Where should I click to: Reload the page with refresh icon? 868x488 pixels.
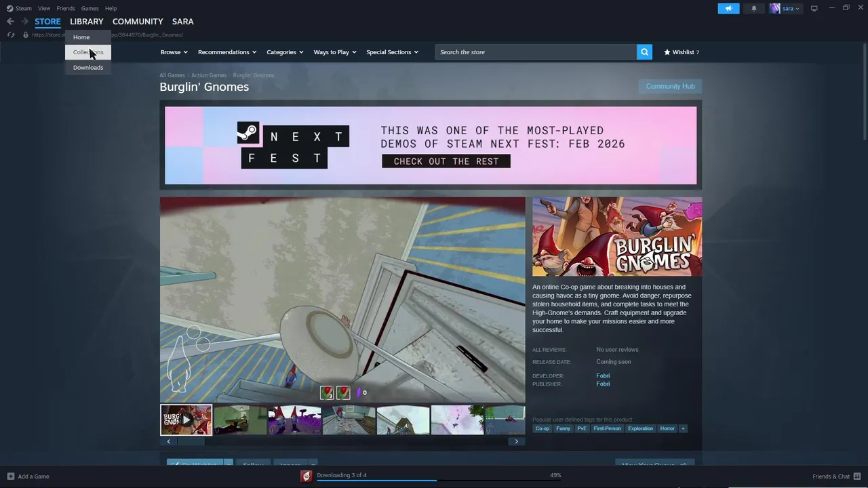[x=11, y=35]
